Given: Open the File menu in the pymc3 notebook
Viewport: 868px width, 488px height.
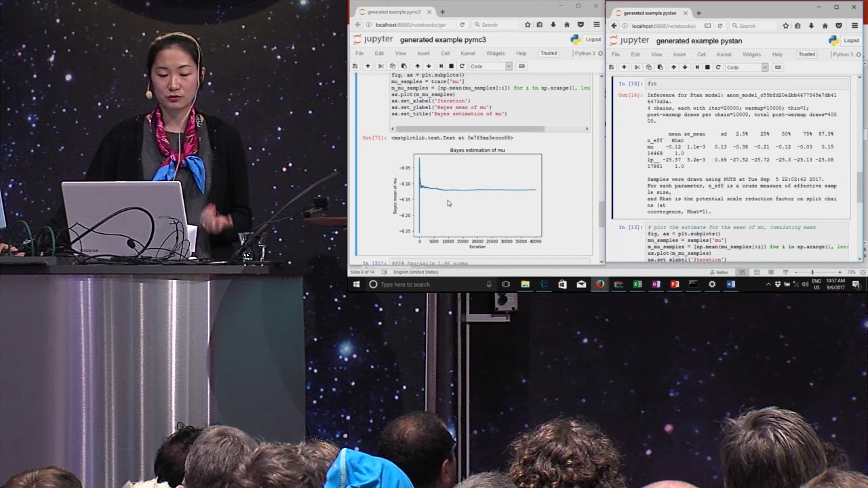Looking at the screenshot, I should [359, 54].
